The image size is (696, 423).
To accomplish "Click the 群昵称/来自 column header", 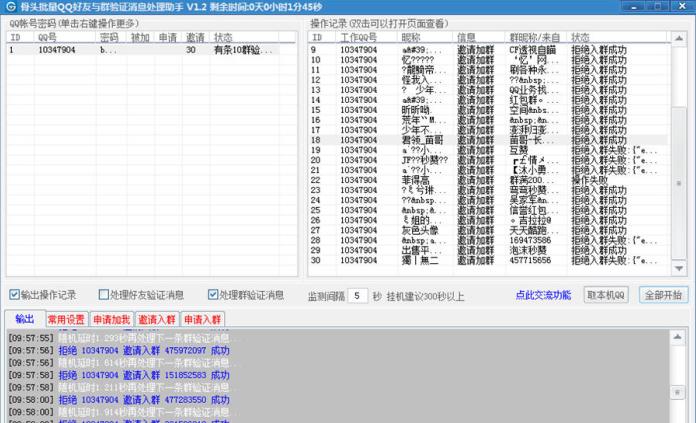I will (x=534, y=37).
